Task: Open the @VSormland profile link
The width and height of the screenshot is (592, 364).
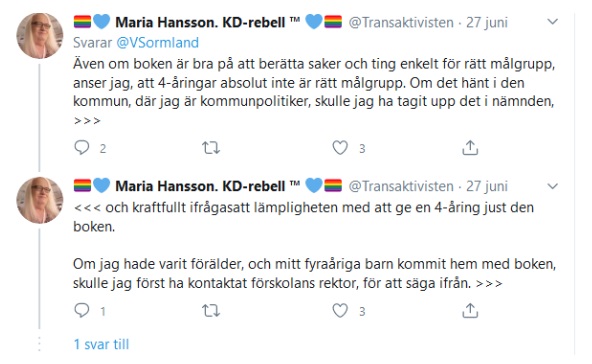Action: click(157, 42)
